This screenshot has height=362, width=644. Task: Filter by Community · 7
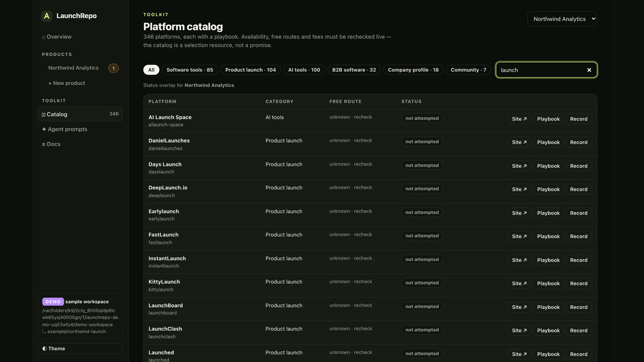[469, 70]
